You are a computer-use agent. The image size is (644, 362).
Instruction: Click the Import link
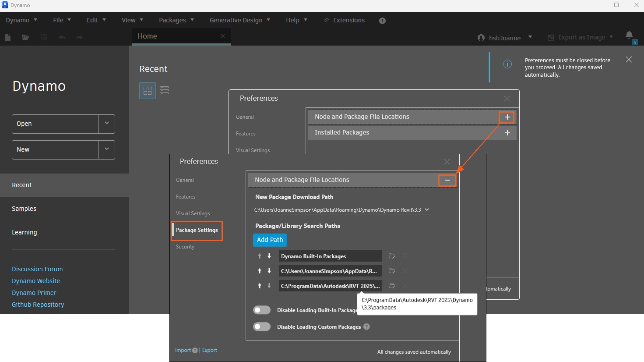[x=183, y=350]
